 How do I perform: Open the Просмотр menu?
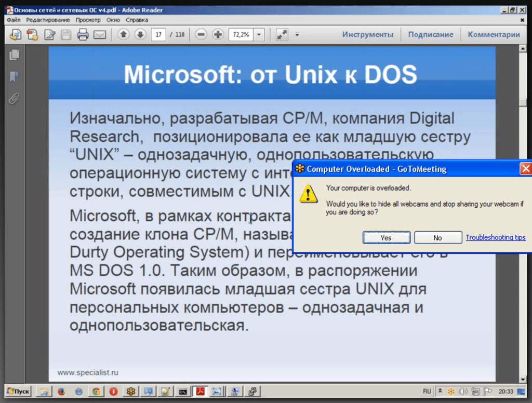click(x=88, y=20)
